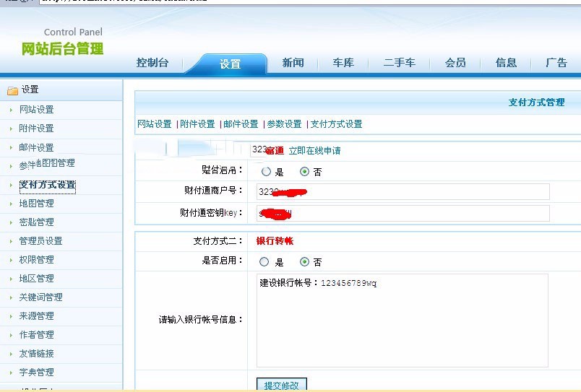Open 地图管理 in the sidebar
The height and width of the screenshot is (392, 581).
[37, 203]
